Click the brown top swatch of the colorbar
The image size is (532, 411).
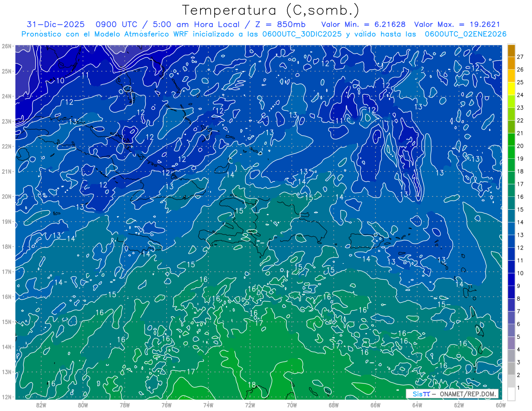(511, 51)
